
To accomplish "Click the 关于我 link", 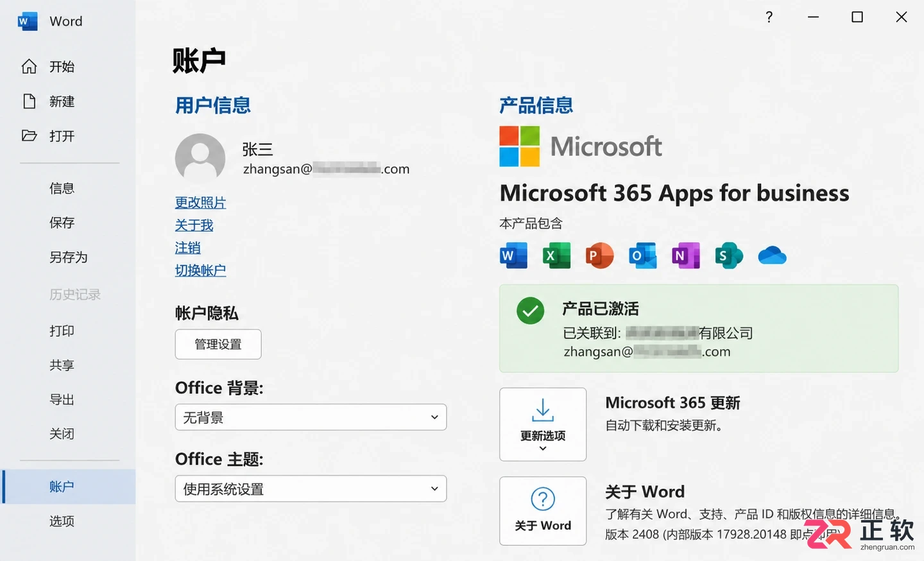I will point(194,225).
